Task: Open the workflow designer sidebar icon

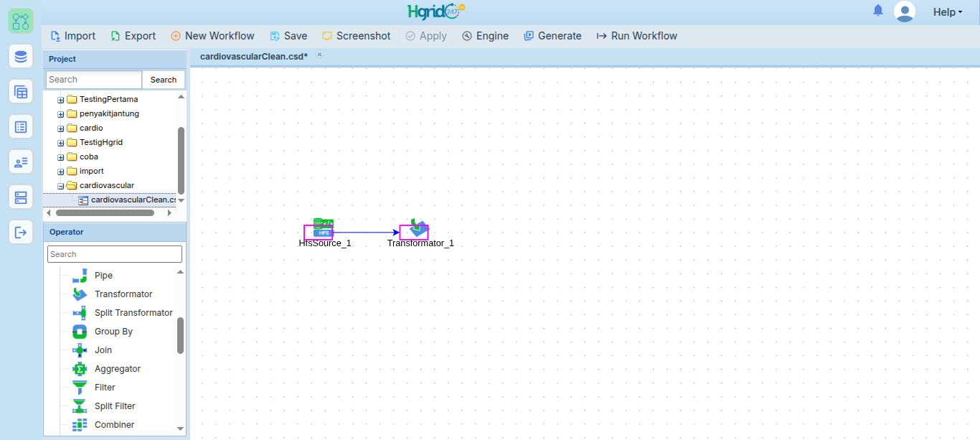Action: click(x=21, y=22)
